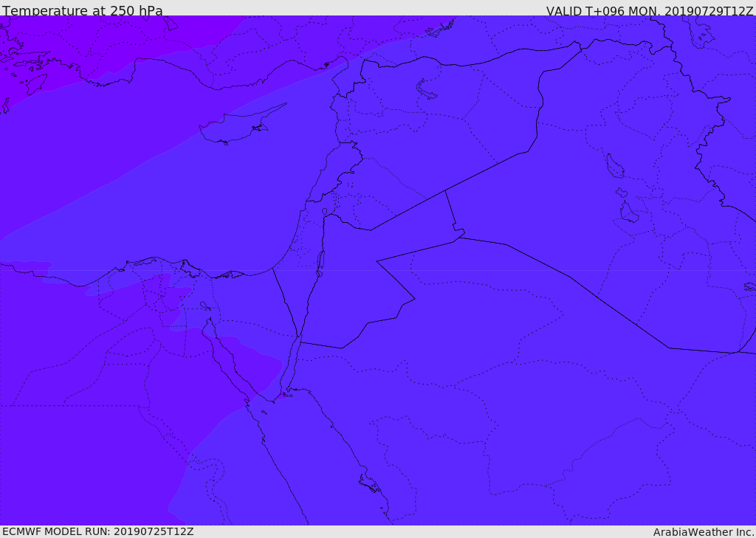The height and width of the screenshot is (538, 756).
Task: Select the 'ECMWF MODEL RUN: 20190725T12Z' footer text
Action: (x=98, y=531)
